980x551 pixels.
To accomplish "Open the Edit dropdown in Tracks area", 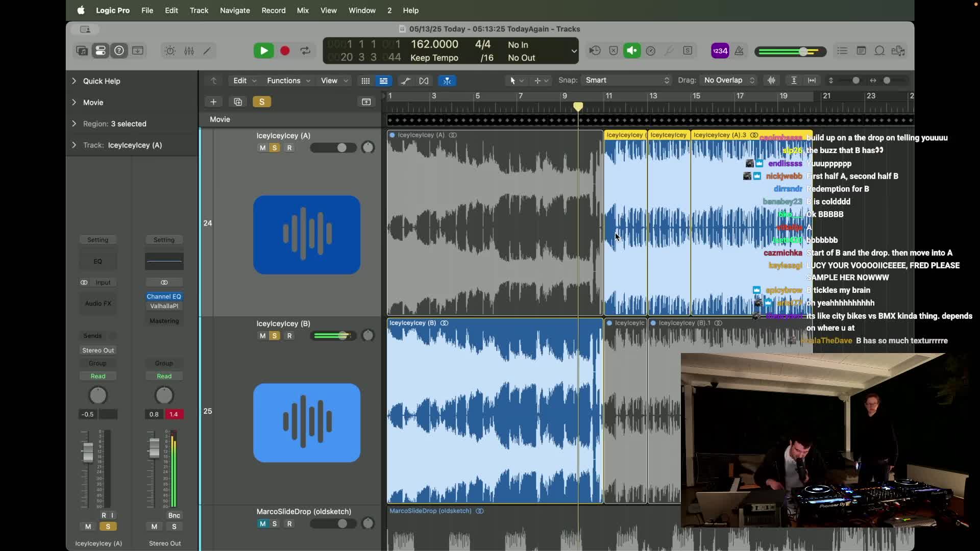I will point(245,81).
